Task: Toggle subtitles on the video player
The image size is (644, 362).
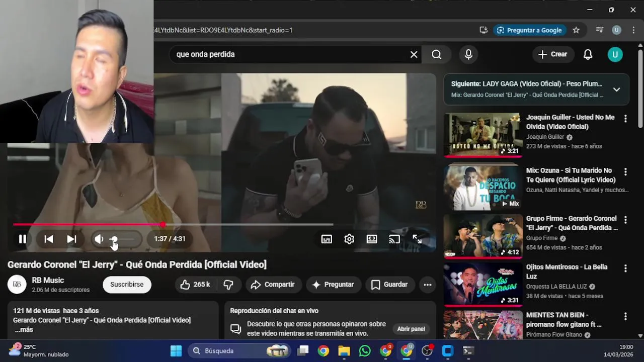Action: 327,239
